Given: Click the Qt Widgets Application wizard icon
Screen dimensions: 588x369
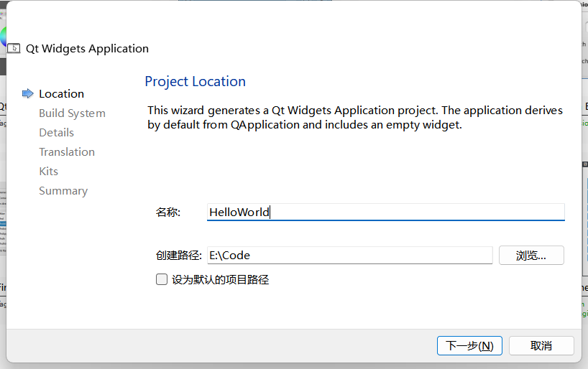Looking at the screenshot, I should coord(14,49).
